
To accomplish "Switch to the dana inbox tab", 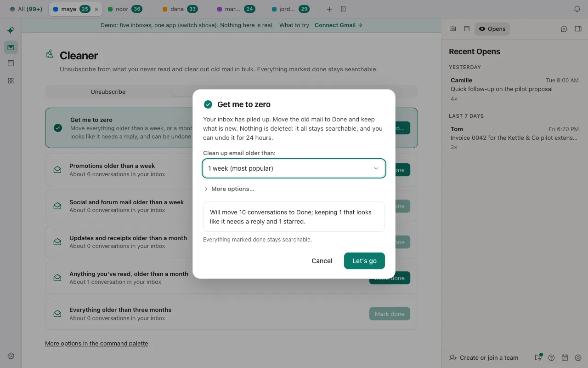I will click(x=180, y=9).
